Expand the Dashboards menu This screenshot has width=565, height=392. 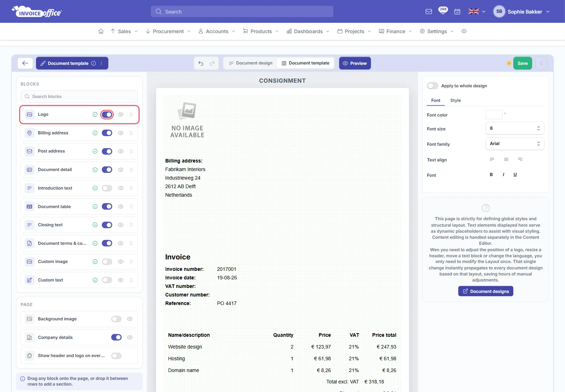click(308, 31)
